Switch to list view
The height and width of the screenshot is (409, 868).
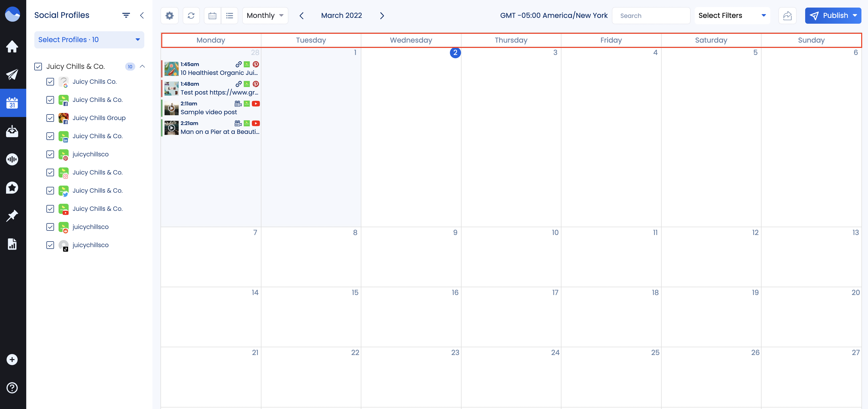[x=229, y=15]
